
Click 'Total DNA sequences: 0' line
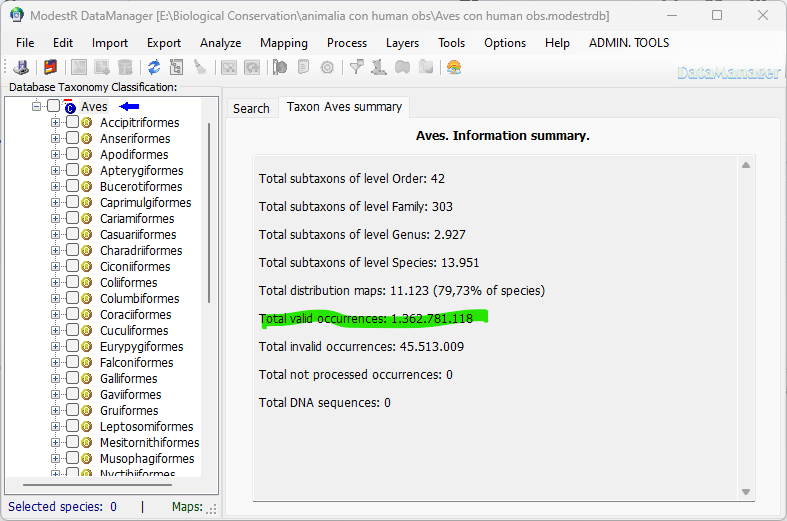click(325, 403)
